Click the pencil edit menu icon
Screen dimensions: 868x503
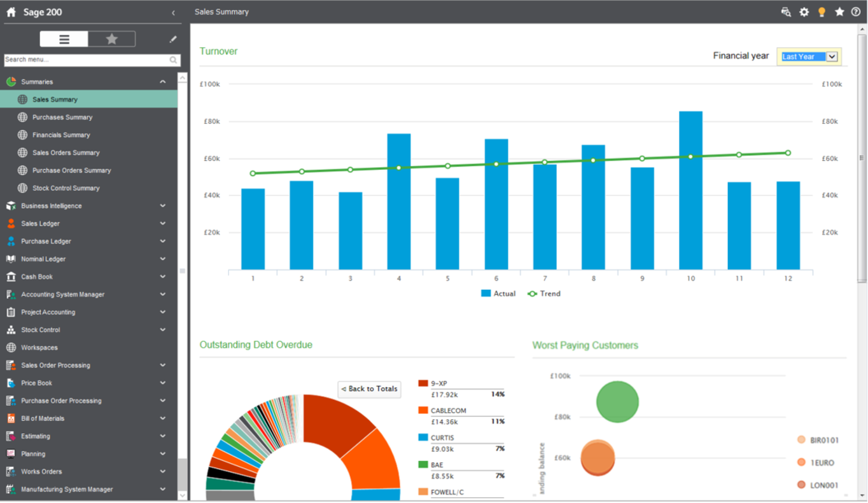click(x=173, y=39)
